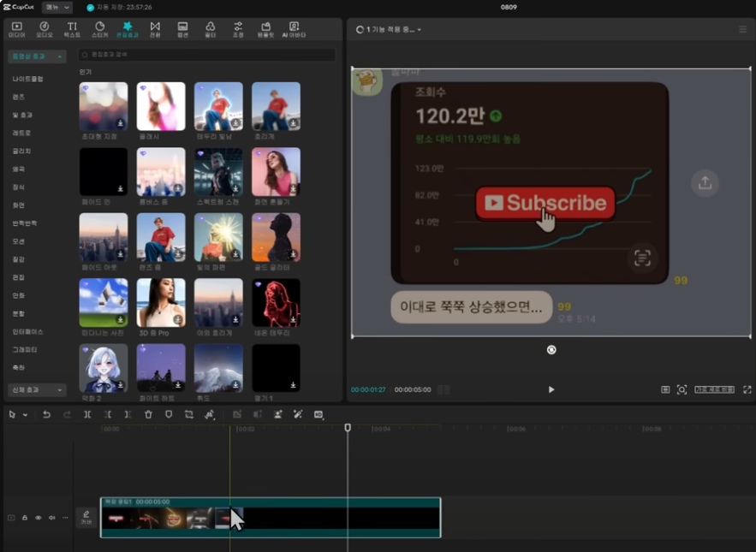Image resolution: width=756 pixels, height=552 pixels.
Task: Select the 나이트클럽 effect category
Action: pos(28,79)
